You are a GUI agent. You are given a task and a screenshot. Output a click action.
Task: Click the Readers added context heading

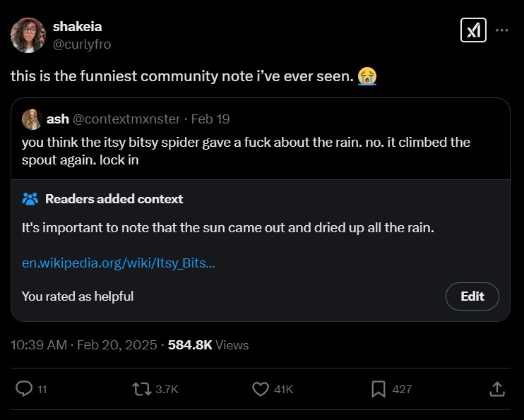pos(114,199)
